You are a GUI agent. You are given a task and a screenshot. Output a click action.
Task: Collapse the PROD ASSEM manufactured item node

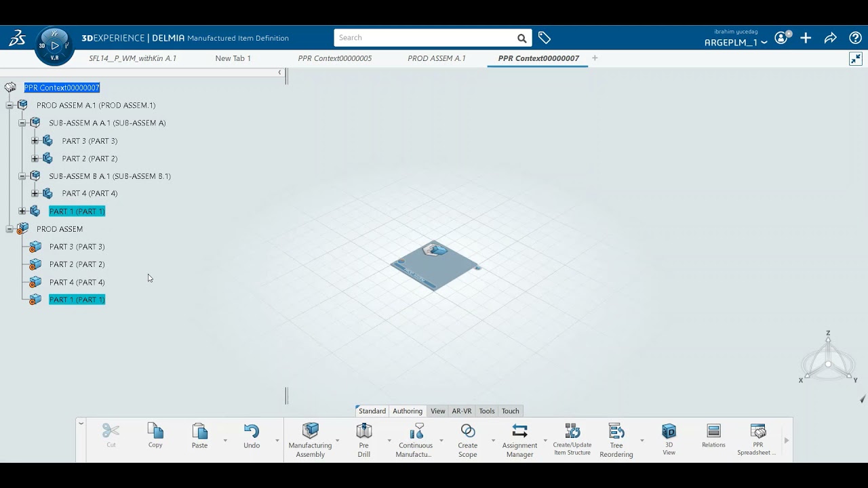[9, 229]
